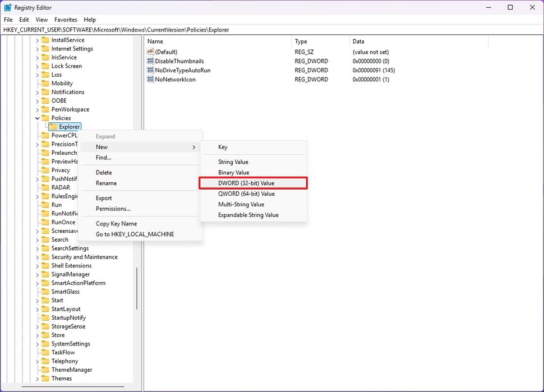Choose Find from the context menu
This screenshot has height=392, width=544.
[x=103, y=158]
